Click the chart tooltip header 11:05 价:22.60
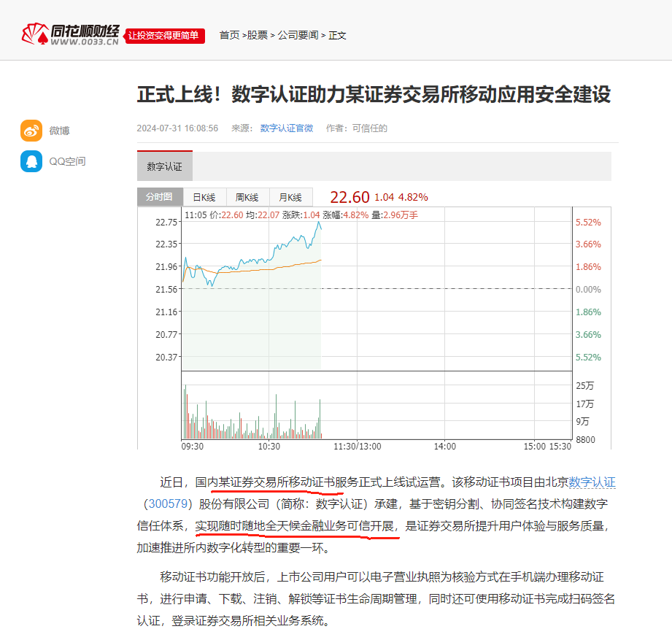 214,215
